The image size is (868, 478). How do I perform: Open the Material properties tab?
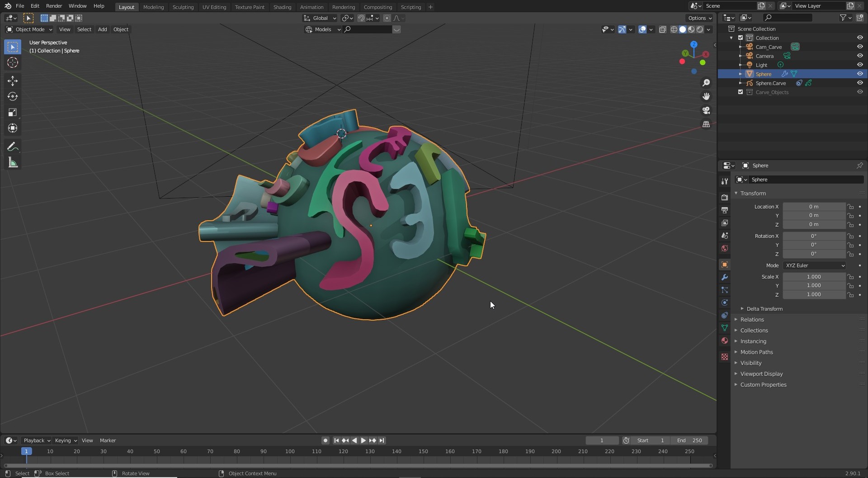tap(725, 341)
